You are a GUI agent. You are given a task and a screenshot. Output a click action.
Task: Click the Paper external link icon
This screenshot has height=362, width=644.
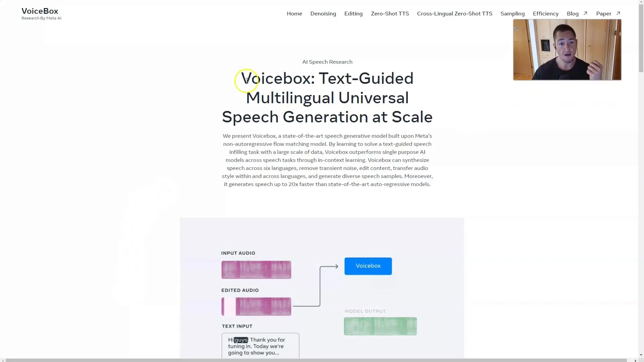coord(619,13)
